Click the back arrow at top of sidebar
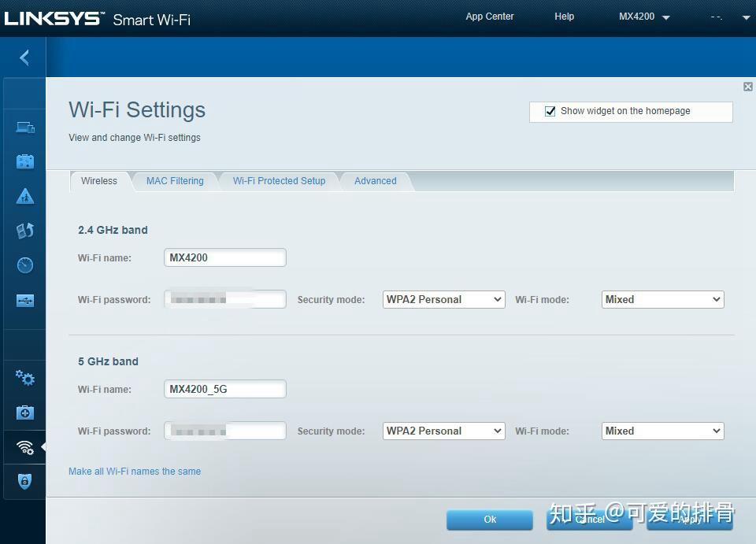The height and width of the screenshot is (544, 756). point(24,57)
